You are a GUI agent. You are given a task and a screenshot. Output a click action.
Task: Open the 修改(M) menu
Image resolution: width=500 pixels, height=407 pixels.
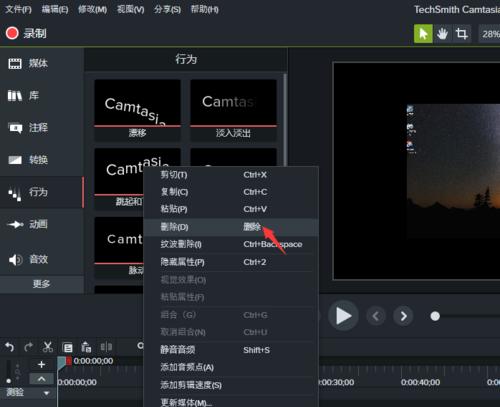click(92, 9)
